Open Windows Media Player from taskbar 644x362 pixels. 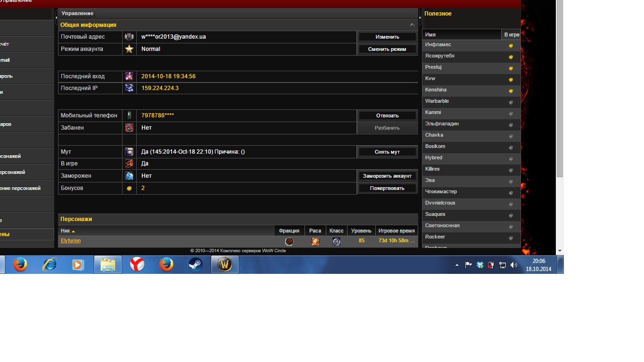pyautogui.click(x=78, y=265)
